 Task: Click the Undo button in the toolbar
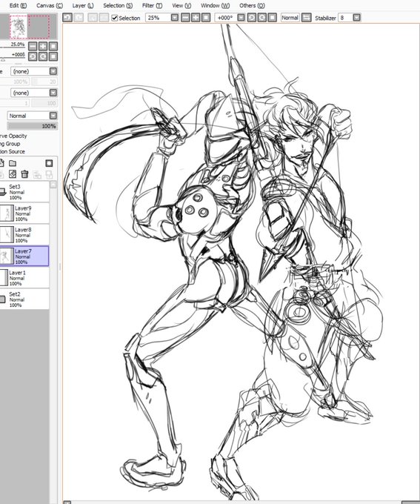pyautogui.click(x=67, y=17)
